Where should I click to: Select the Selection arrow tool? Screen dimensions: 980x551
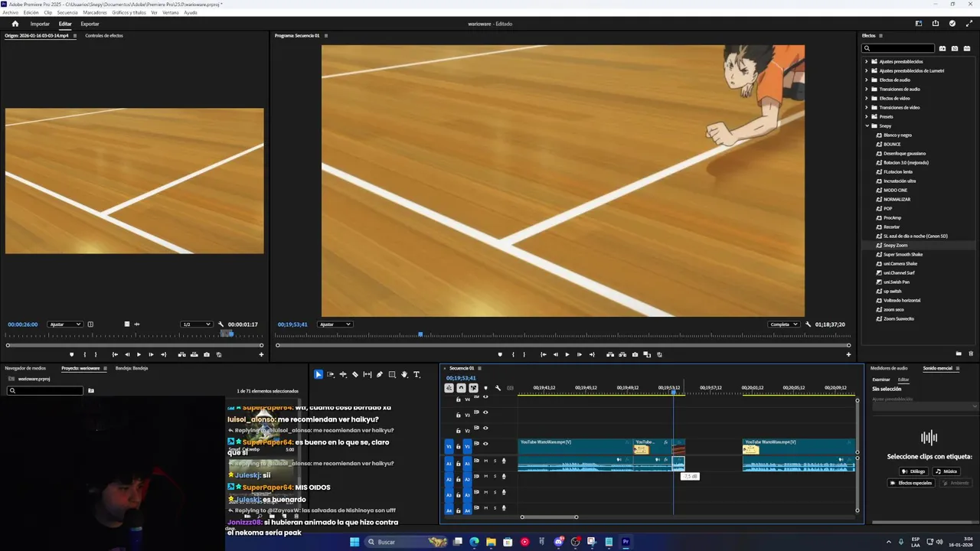point(318,374)
